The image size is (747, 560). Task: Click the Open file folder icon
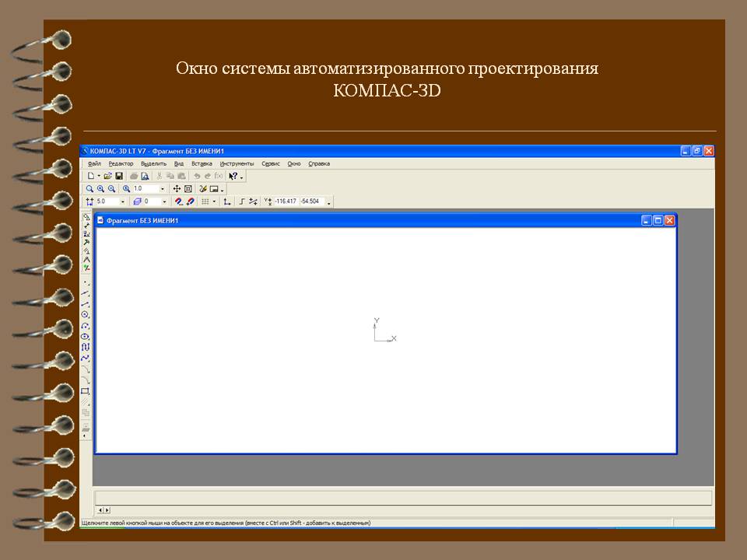108,177
